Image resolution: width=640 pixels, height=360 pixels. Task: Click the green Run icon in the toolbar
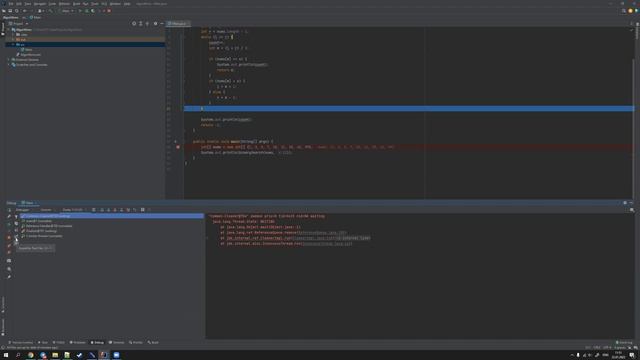80,11
